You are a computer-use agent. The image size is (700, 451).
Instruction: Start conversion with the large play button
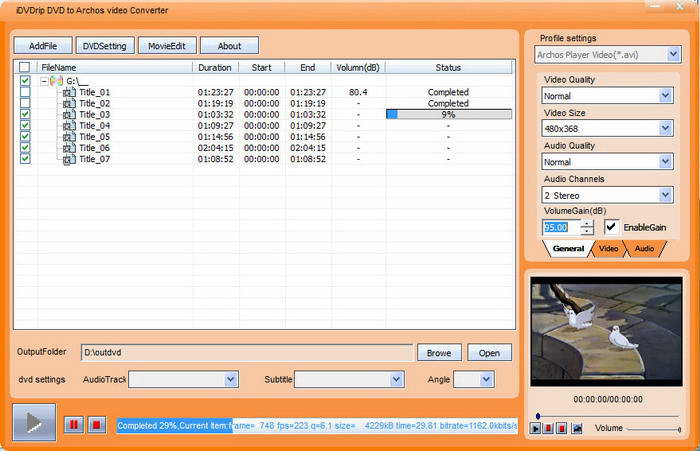(x=34, y=424)
